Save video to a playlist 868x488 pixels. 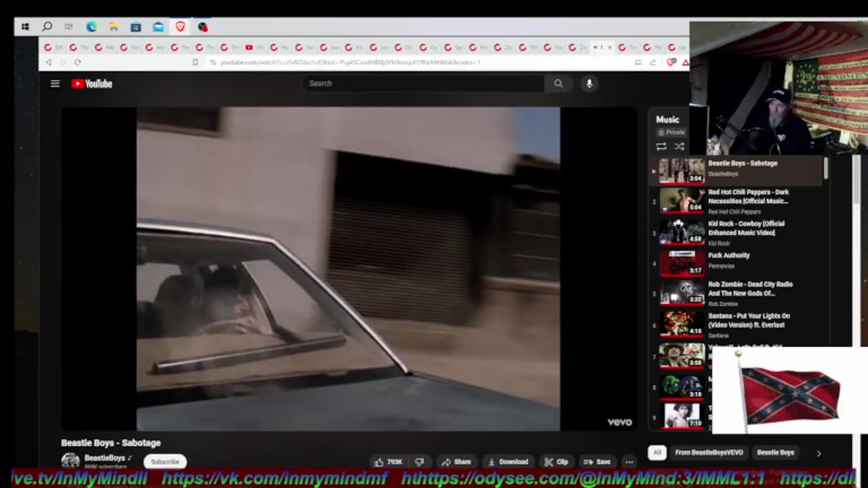pos(597,462)
